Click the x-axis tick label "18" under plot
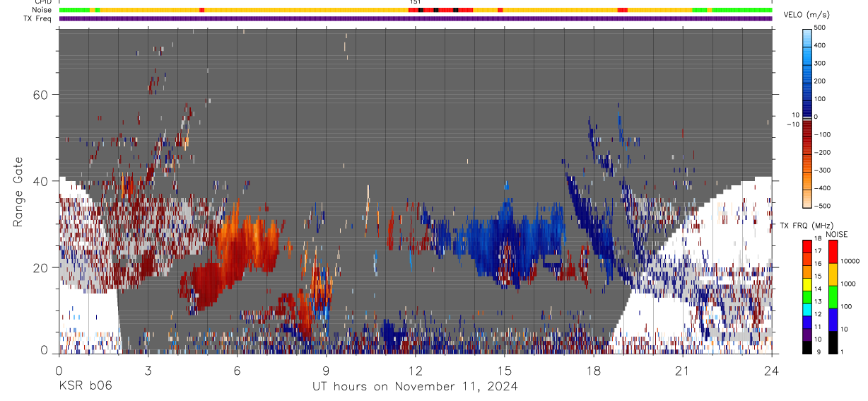 tap(593, 371)
